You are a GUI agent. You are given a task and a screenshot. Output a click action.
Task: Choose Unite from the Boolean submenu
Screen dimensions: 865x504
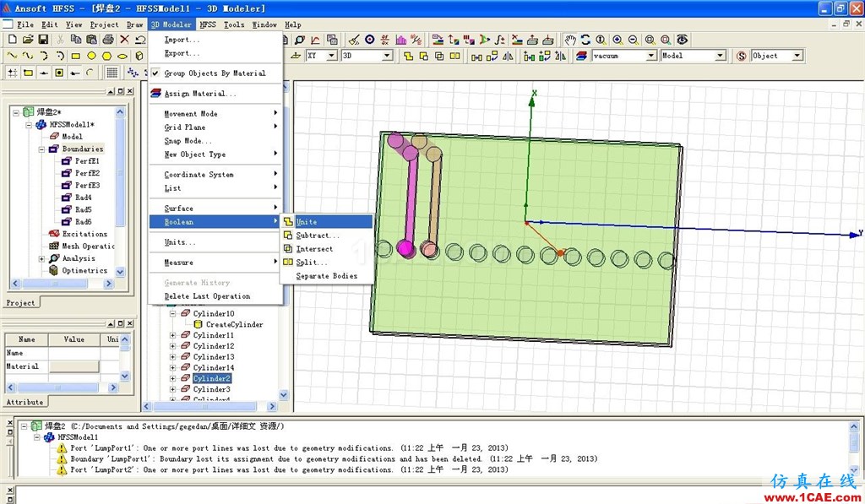[x=327, y=222]
